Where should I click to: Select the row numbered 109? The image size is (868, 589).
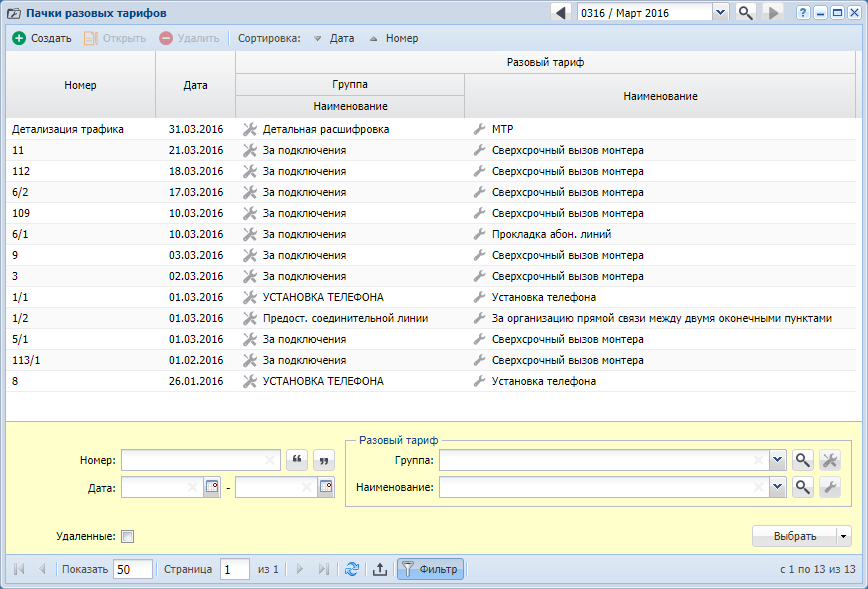pyautogui.click(x=431, y=213)
